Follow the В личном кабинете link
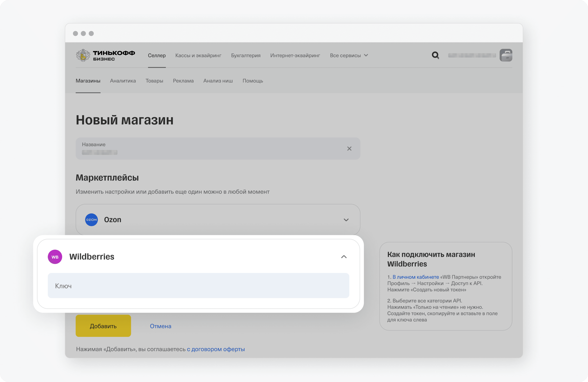This screenshot has height=382, width=588. [416, 277]
